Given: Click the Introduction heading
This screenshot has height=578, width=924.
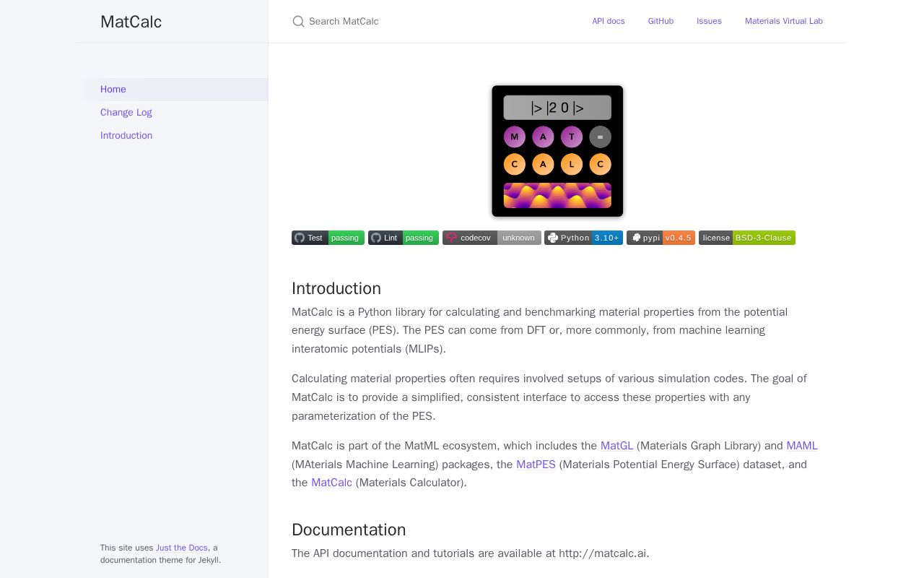Looking at the screenshot, I should (336, 288).
